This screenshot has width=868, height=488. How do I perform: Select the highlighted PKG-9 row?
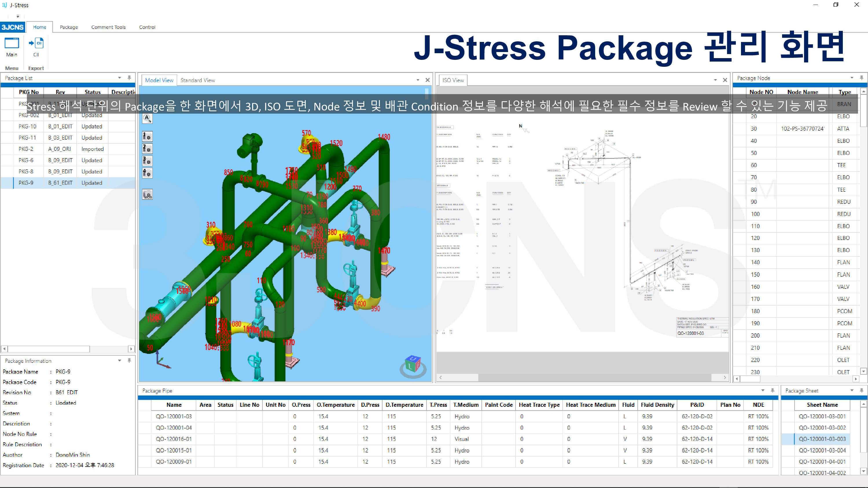[68, 183]
